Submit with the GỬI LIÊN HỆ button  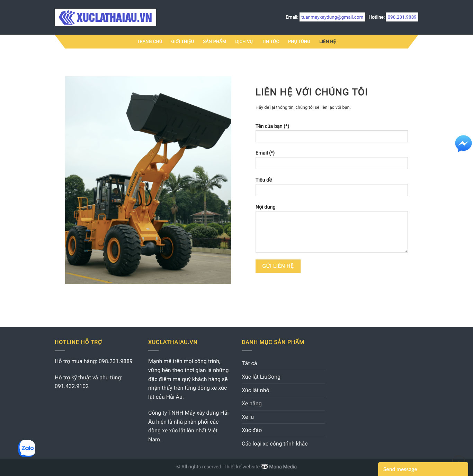278,266
